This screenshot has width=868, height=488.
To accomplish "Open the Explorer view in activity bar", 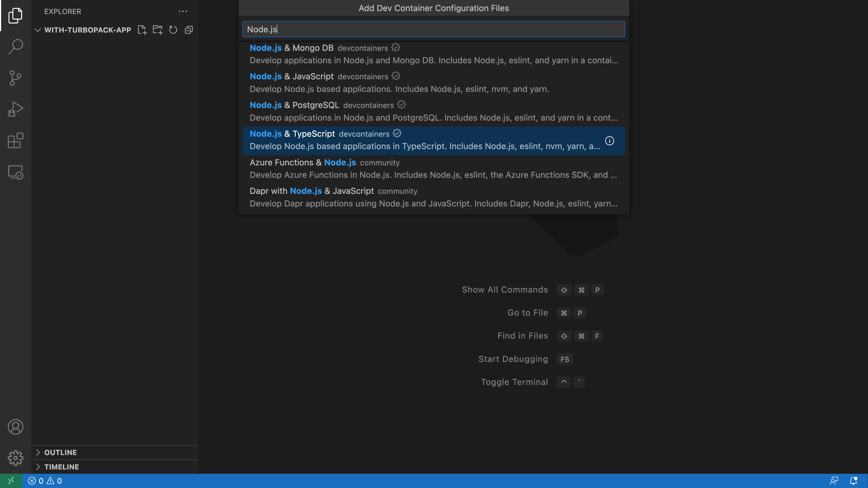I will point(16,16).
